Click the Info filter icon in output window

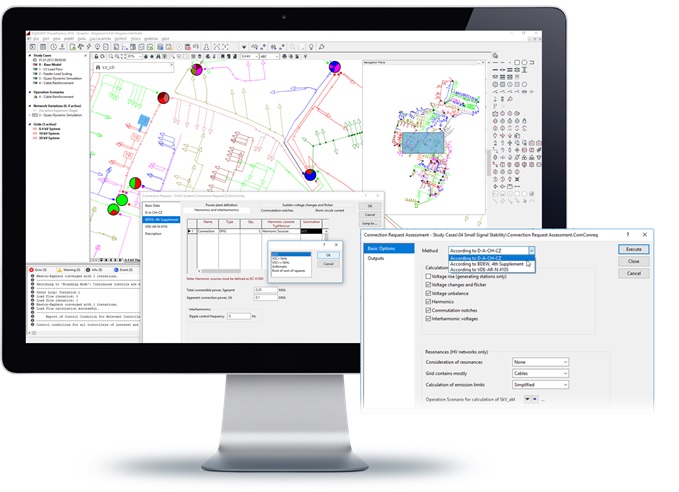tap(88, 270)
